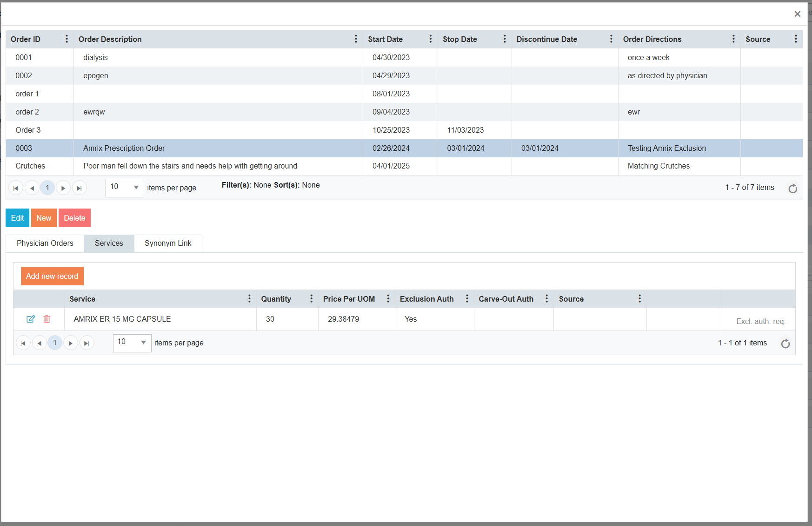Open services grid Source column menu
This screenshot has width=812, height=526.
pos(640,299)
